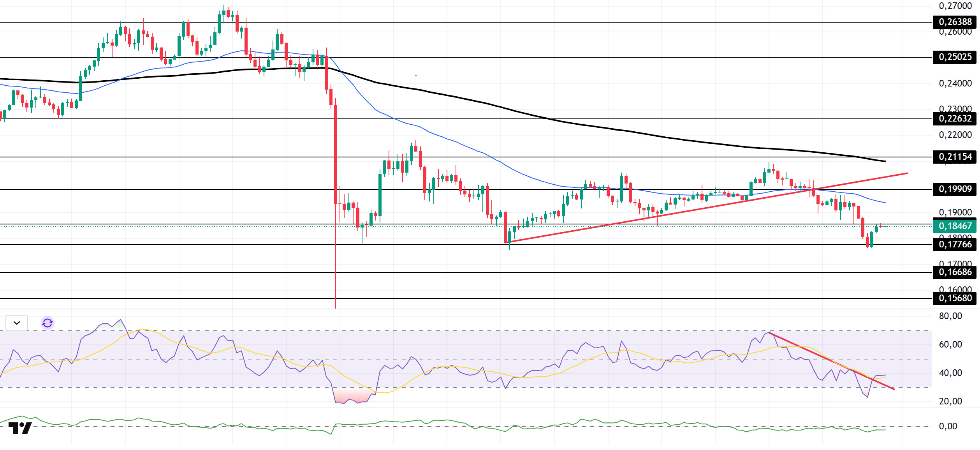Expand the chevron dropdown above RSI pane
Screen dimensions: 980x450
[17, 323]
